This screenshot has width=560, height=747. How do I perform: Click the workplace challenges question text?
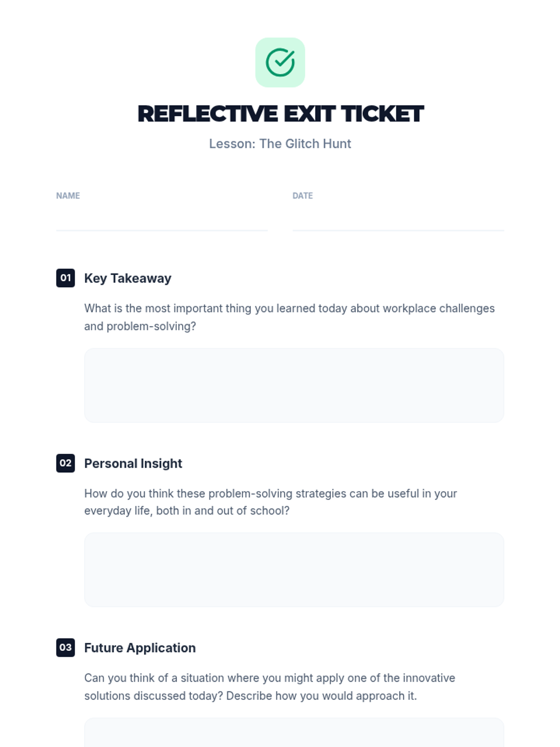289,317
